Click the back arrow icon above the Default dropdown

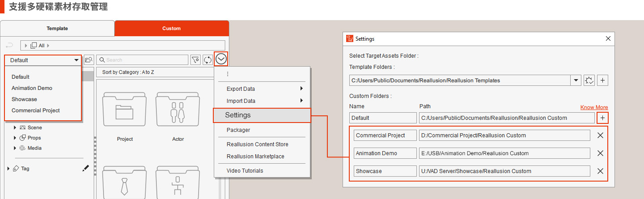(x=9, y=46)
